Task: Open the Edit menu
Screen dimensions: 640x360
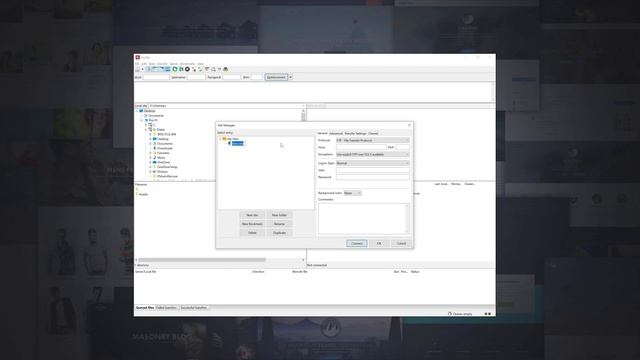Action: pos(144,64)
